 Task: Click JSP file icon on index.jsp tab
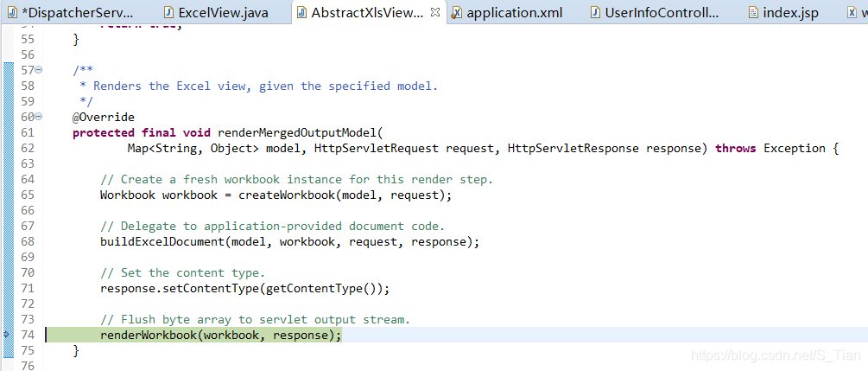753,12
